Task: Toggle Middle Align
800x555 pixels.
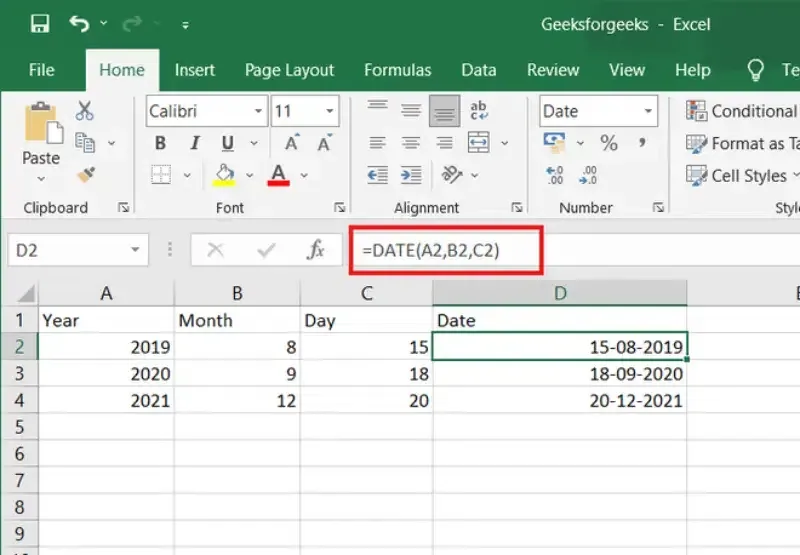Action: (x=411, y=110)
